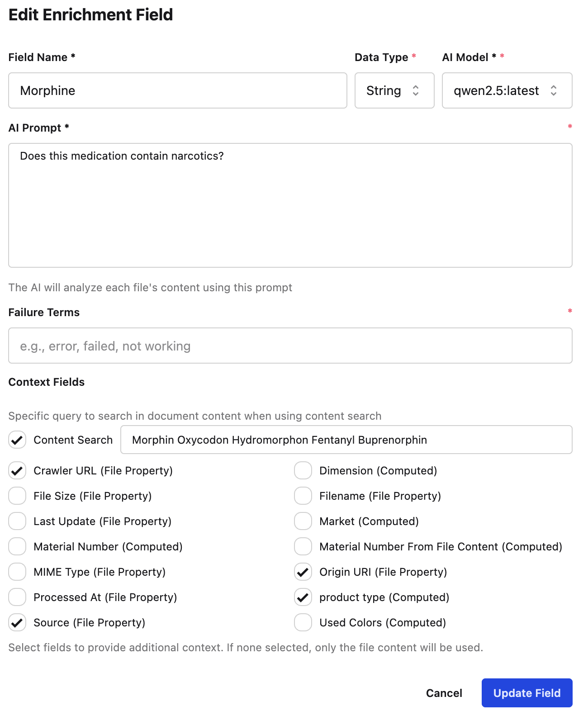The height and width of the screenshot is (720, 588).
Task: Enable Material Number (Computed) context field
Action: coord(17,546)
